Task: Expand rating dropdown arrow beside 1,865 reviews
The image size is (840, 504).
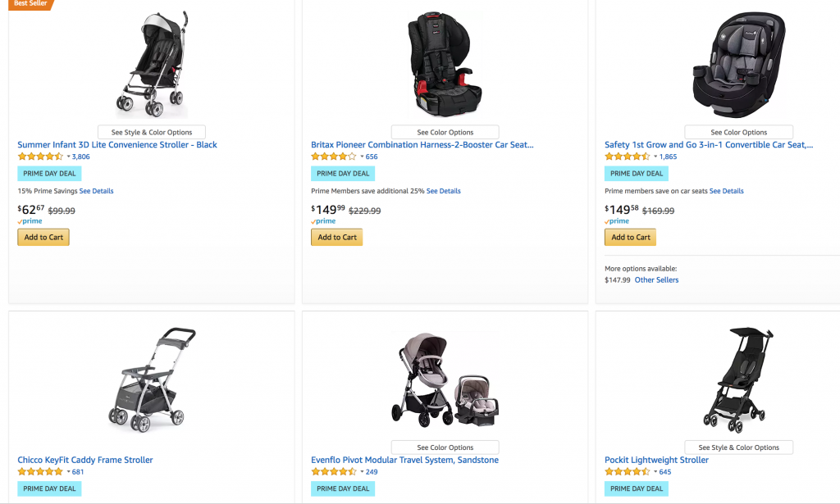Action: (x=656, y=157)
